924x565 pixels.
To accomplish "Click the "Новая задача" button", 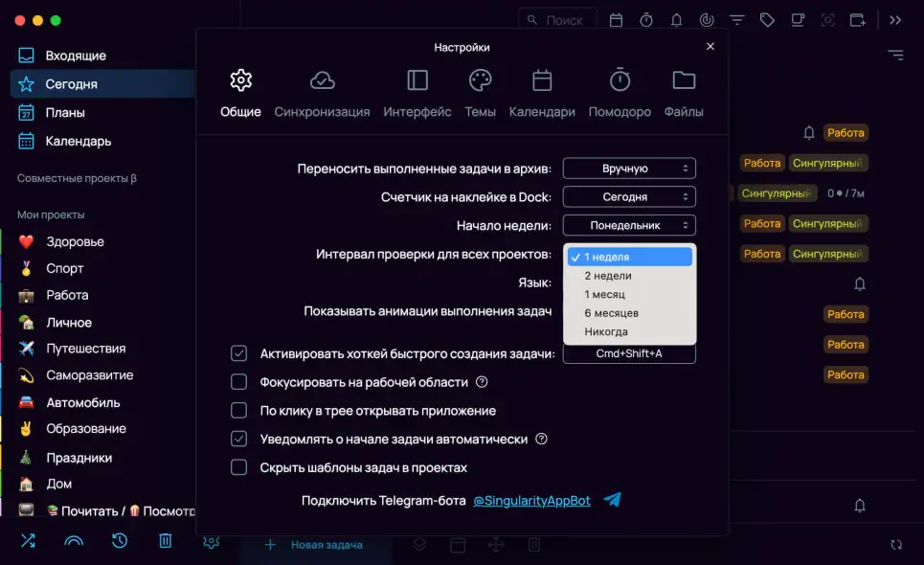I will coord(315,545).
